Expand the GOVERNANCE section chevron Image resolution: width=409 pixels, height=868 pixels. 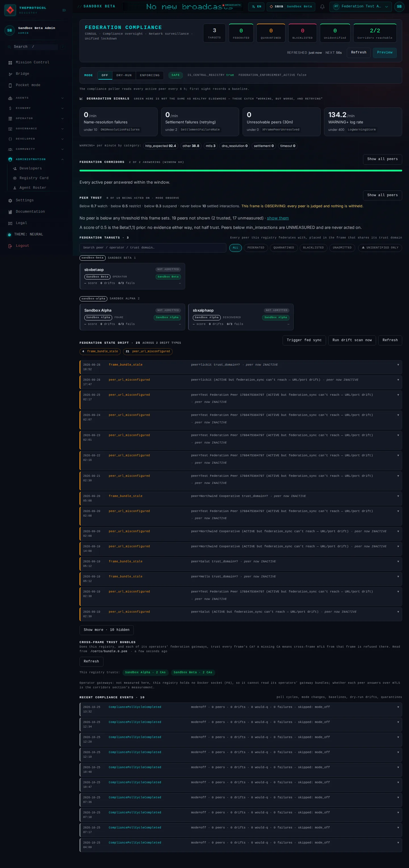[x=62, y=129]
